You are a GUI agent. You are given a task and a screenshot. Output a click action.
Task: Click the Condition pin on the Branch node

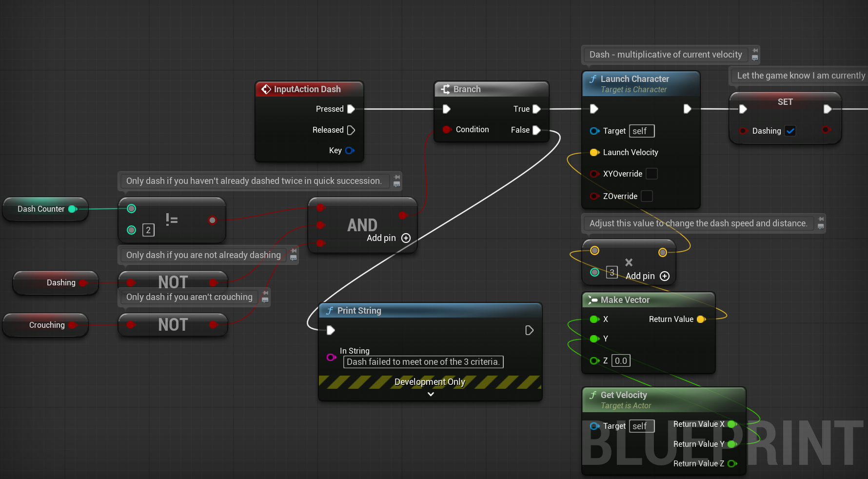446,129
